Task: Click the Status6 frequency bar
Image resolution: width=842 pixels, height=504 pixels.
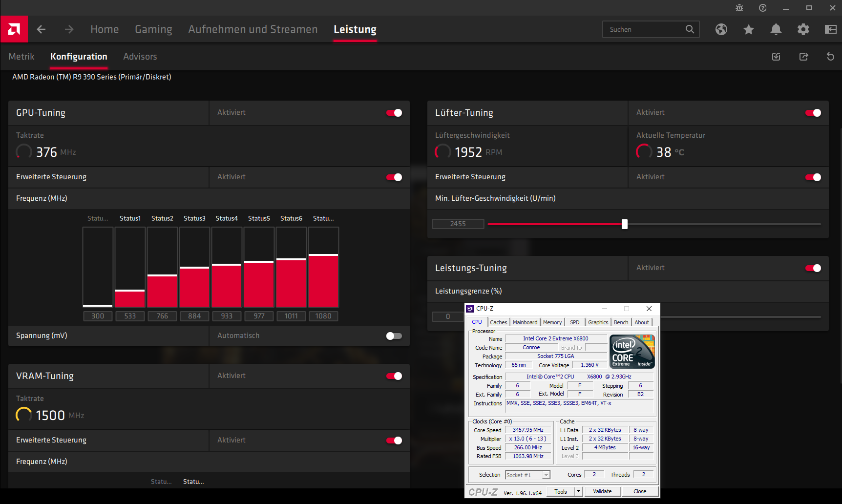Action: [x=291, y=267]
